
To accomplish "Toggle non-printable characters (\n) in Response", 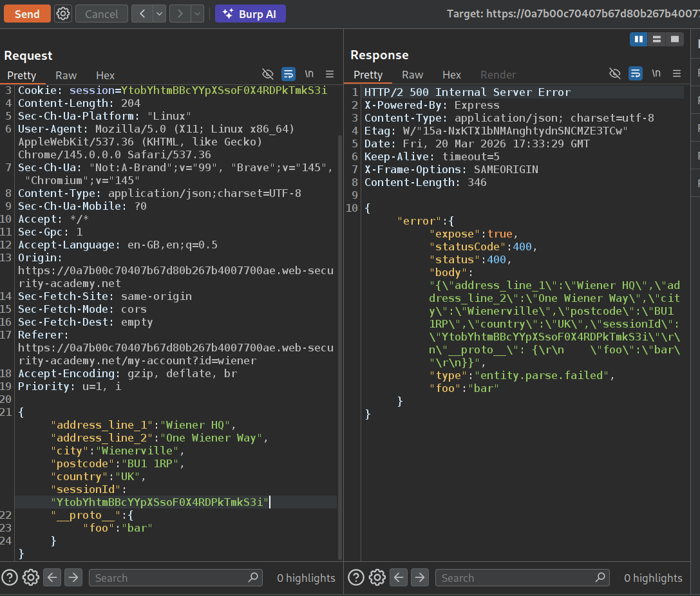I will pyautogui.click(x=656, y=73).
